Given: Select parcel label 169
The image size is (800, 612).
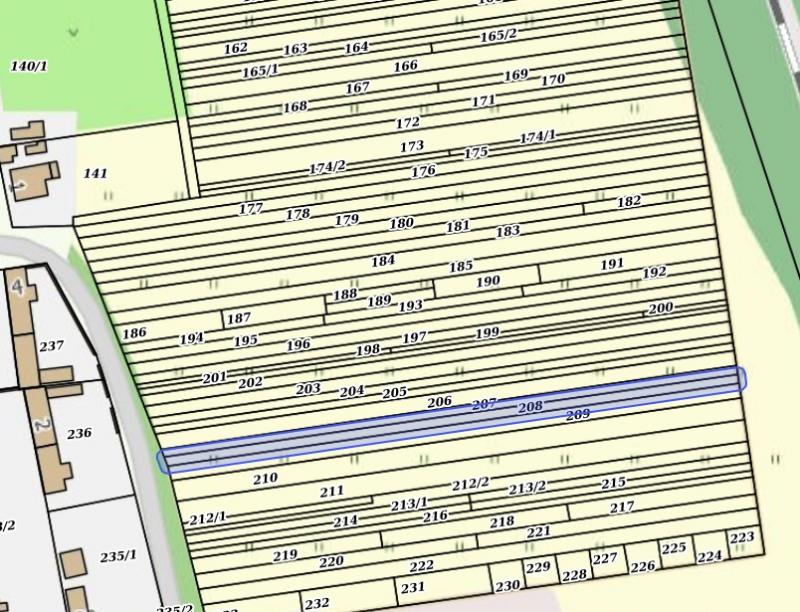Looking at the screenshot, I should click(516, 75).
